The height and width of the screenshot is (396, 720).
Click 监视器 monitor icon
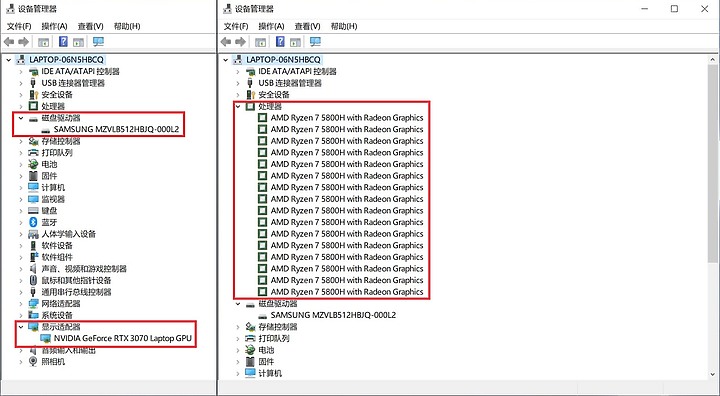(x=33, y=199)
